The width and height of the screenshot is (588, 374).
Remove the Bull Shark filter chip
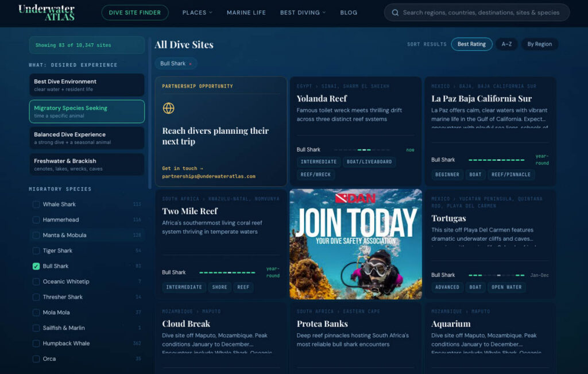191,64
